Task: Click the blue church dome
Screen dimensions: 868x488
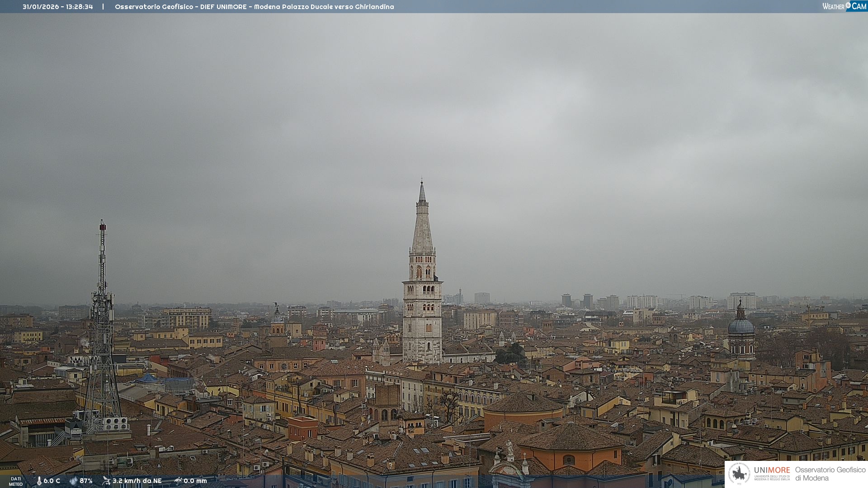Action: click(741, 326)
